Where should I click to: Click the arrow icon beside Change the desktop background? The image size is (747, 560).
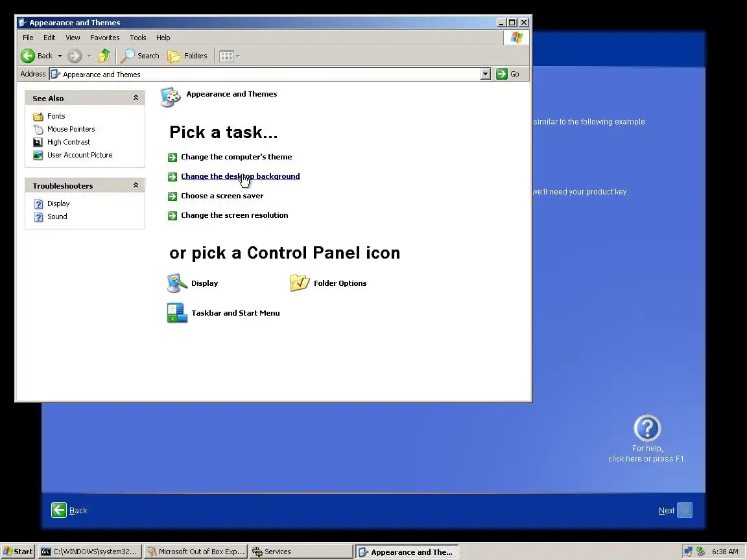[172, 177]
